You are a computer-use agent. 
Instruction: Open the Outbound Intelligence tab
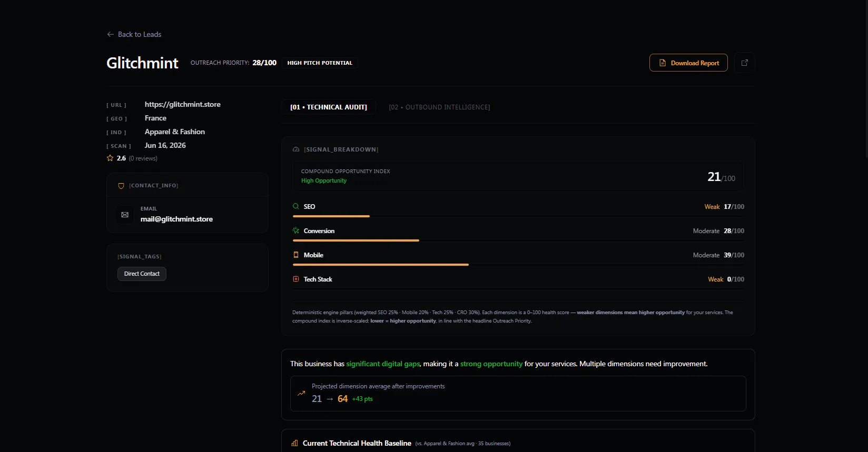[x=439, y=107]
